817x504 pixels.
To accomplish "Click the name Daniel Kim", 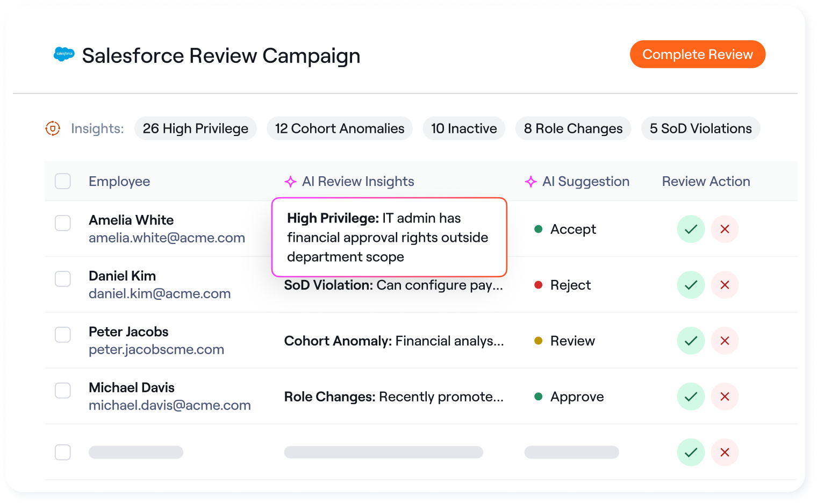I will 122,276.
